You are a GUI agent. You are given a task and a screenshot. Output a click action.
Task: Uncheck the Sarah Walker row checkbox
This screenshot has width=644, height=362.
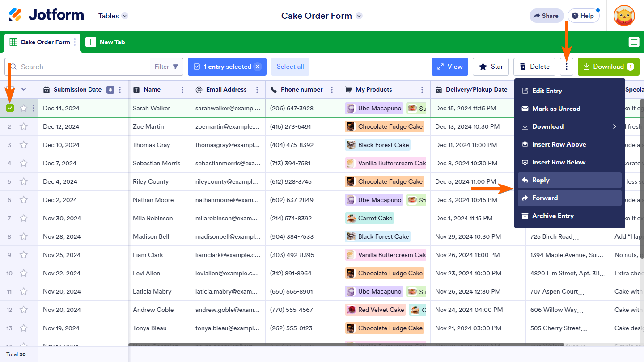point(10,108)
